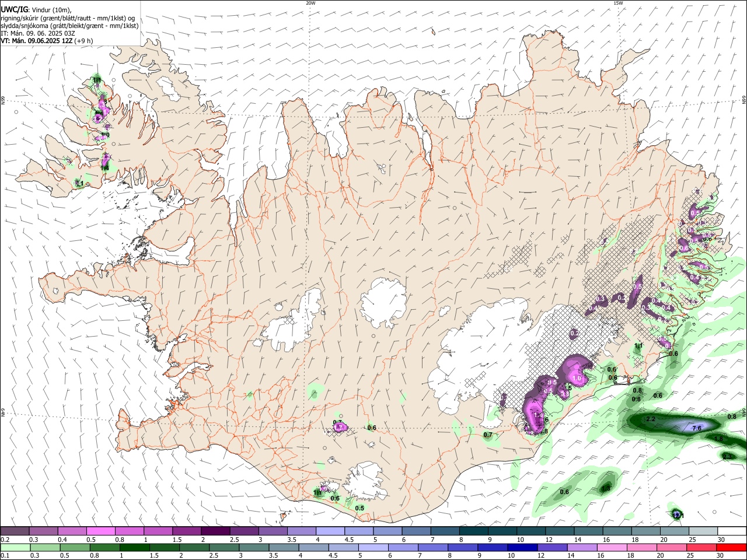The image size is (747, 560).
Task: Click the "12.1" value on small offshore cell
Action: click(677, 515)
